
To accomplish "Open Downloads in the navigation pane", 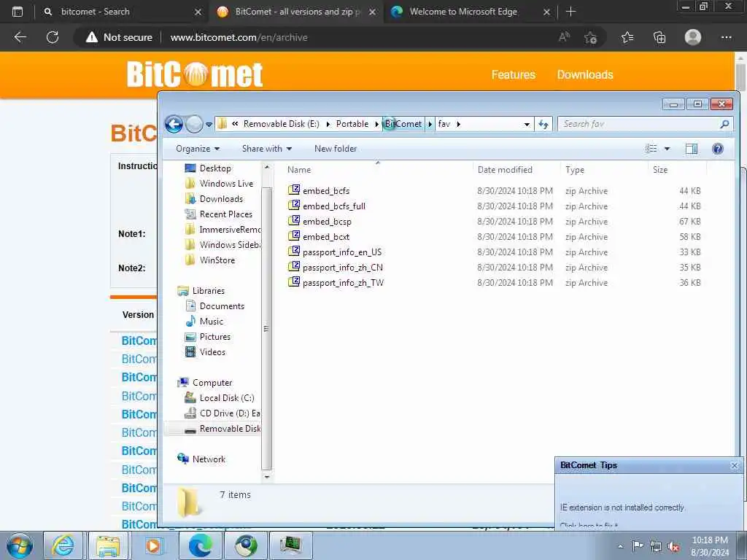I will click(221, 199).
